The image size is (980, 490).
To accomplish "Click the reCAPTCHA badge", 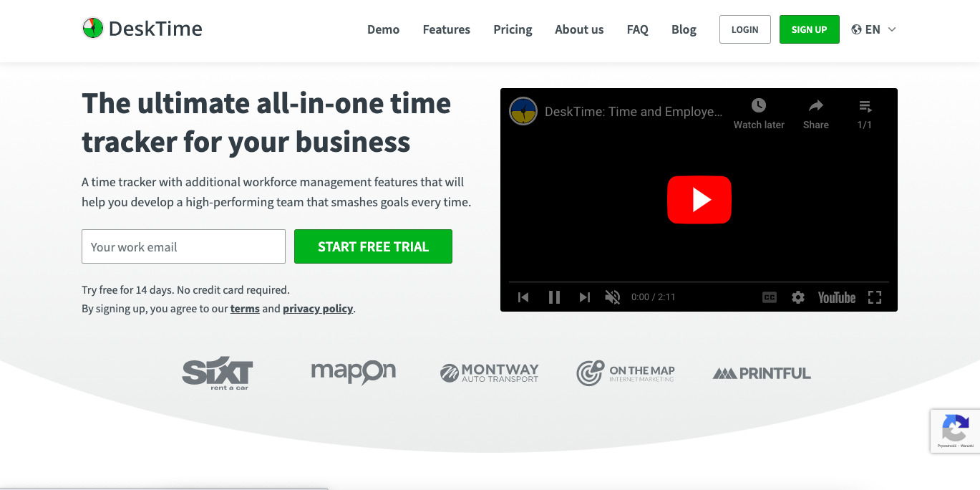I will coord(955,431).
